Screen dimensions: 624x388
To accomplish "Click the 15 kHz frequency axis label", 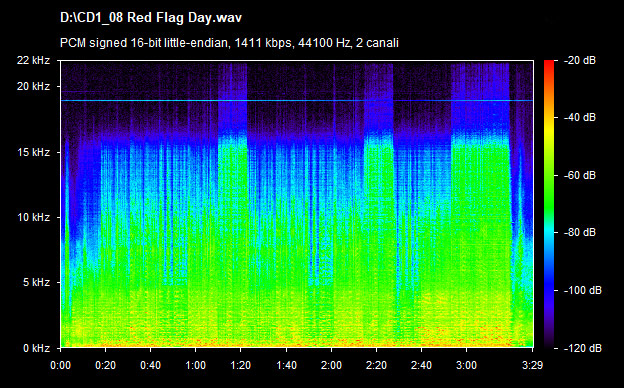I will 33,152.
